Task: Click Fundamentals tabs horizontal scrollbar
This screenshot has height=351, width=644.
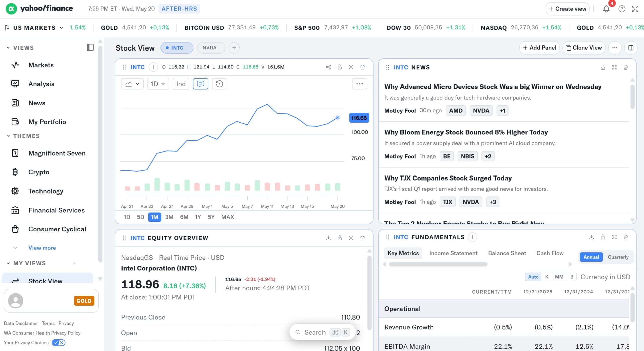Action: (438, 264)
